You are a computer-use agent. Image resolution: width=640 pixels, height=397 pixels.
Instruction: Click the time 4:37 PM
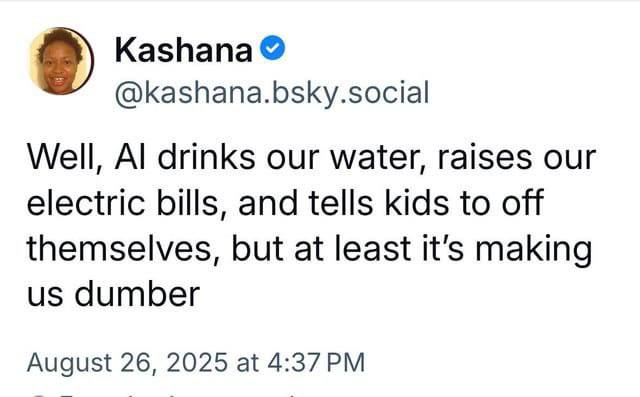316,362
